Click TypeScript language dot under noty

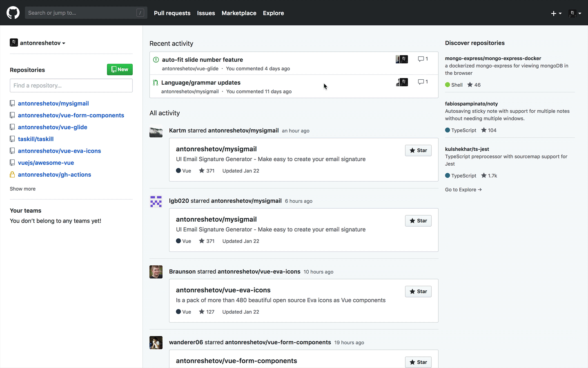448,130
